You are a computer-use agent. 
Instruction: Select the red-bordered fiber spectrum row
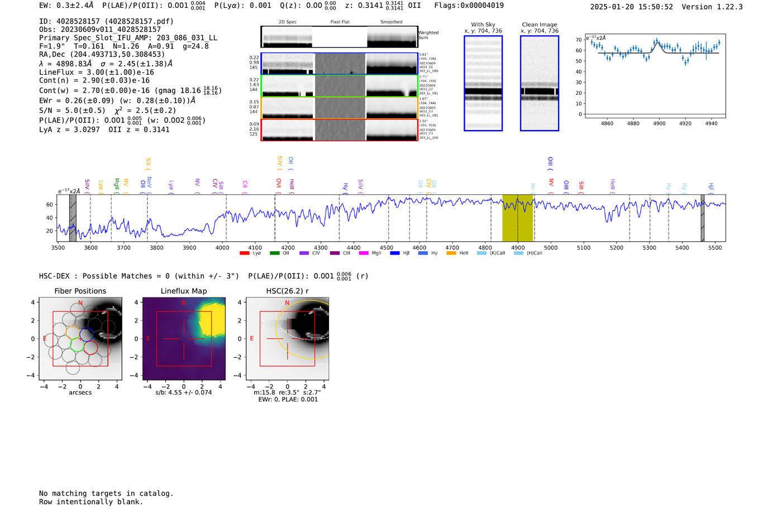coord(339,130)
